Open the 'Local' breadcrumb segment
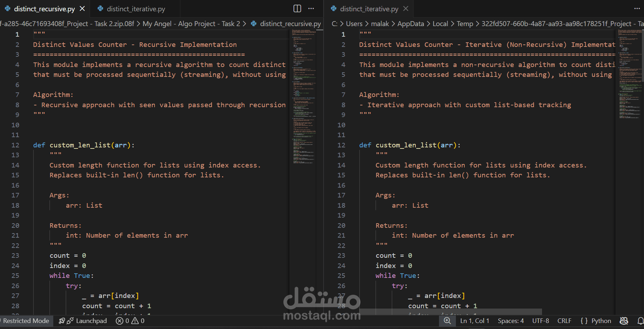This screenshot has width=644, height=329. coord(440,24)
